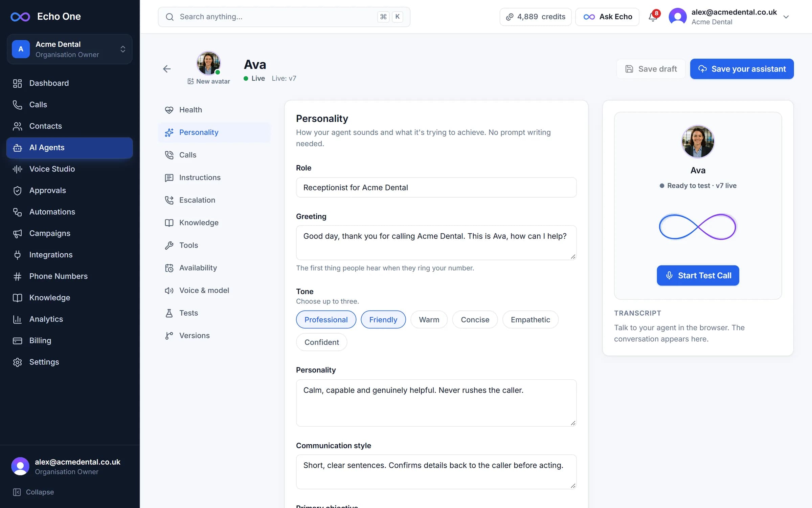The image size is (812, 508).
Task: Click into the Role input field
Action: click(x=436, y=187)
